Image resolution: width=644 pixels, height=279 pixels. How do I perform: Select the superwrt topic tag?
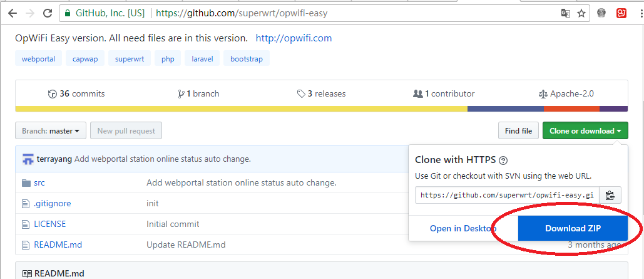pos(130,59)
